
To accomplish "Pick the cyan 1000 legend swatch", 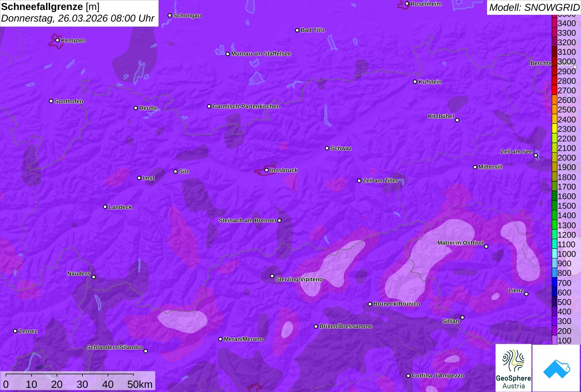I will 554,254.
